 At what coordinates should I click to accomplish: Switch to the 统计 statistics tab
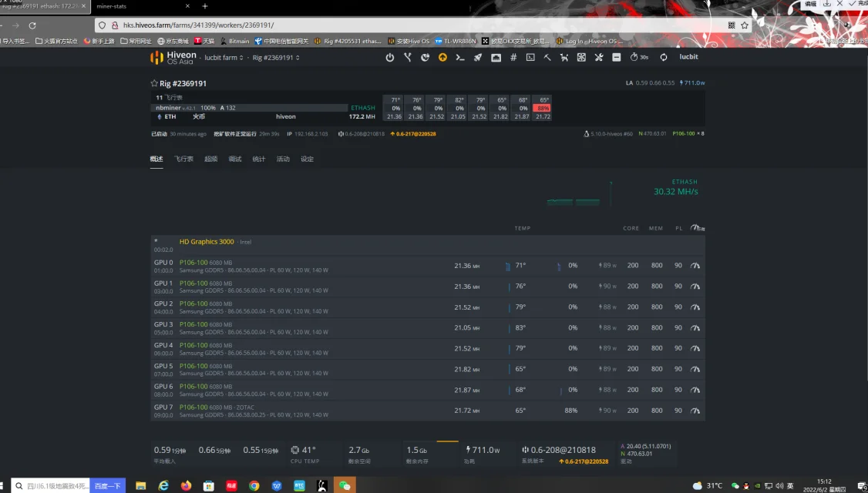point(258,159)
